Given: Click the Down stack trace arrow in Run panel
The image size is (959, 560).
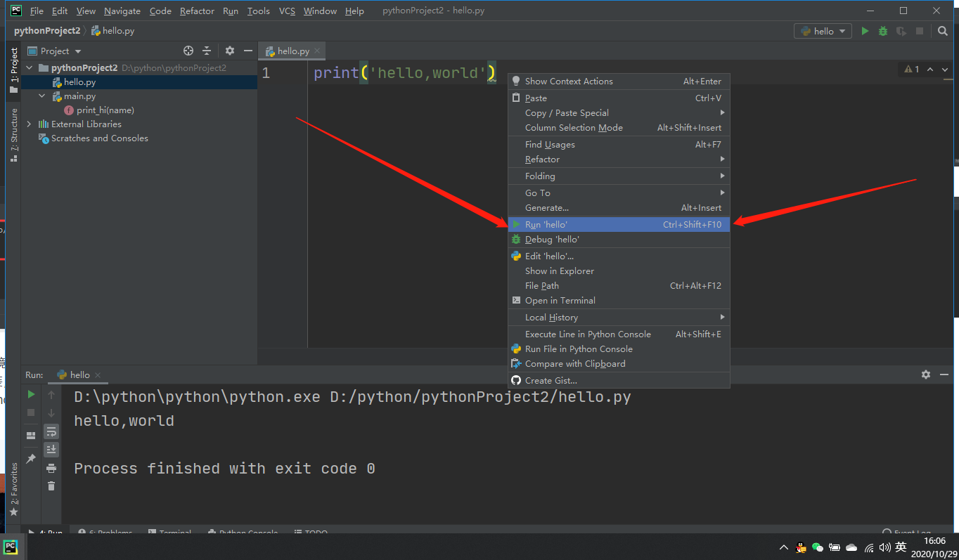Looking at the screenshot, I should 51,412.
